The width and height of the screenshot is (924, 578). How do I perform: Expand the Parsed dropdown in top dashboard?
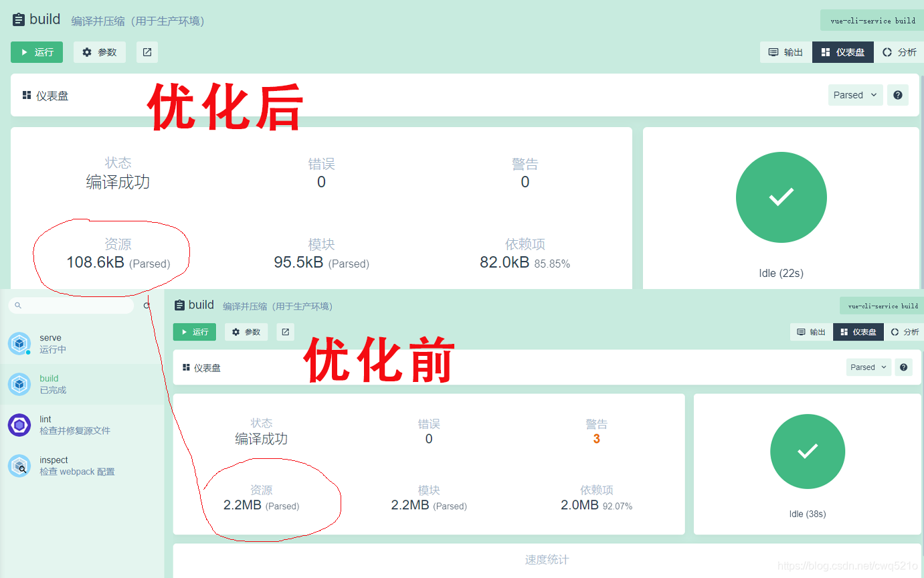point(856,95)
